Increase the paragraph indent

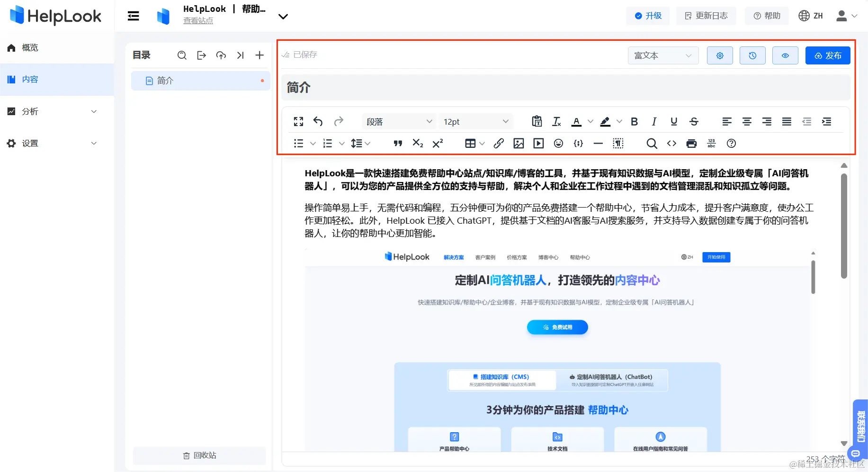coord(826,122)
